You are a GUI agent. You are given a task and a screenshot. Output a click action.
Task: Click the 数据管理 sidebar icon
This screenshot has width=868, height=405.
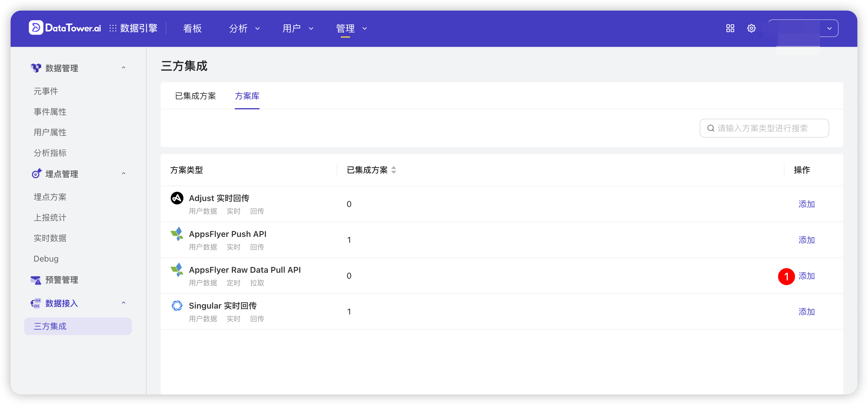point(36,68)
